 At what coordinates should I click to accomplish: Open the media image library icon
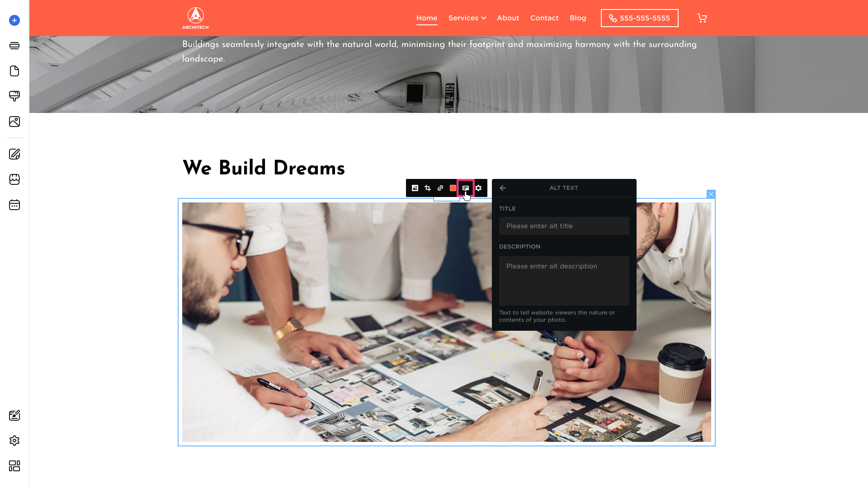pyautogui.click(x=14, y=122)
